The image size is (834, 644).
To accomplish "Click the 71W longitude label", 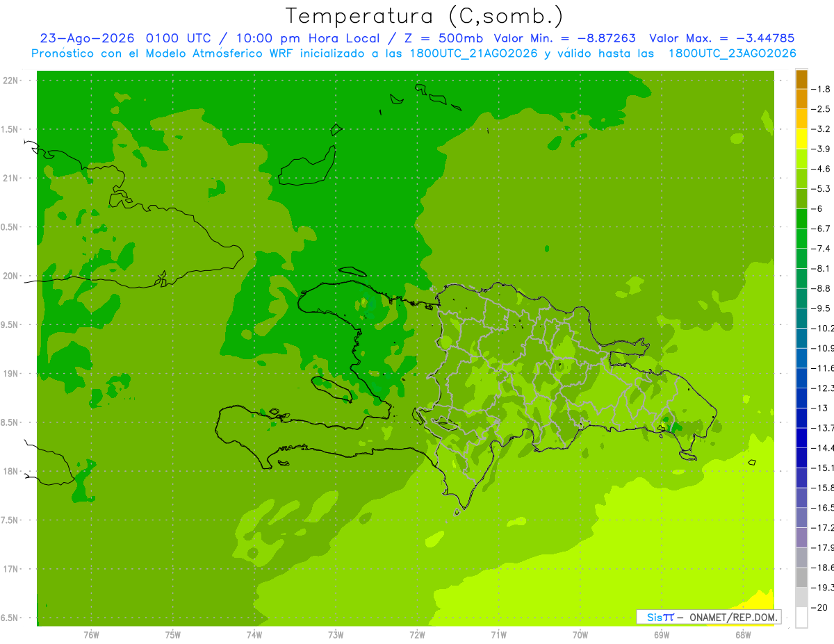I will (x=498, y=635).
